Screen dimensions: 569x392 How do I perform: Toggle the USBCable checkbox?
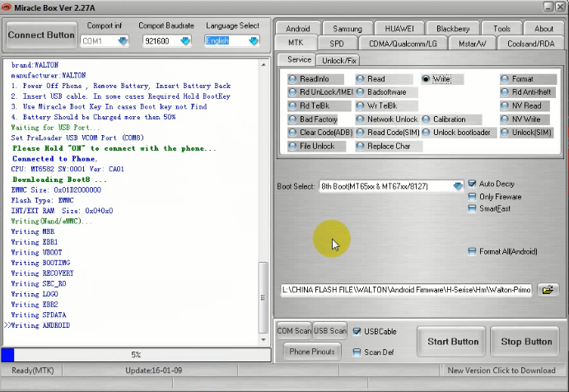(357, 331)
